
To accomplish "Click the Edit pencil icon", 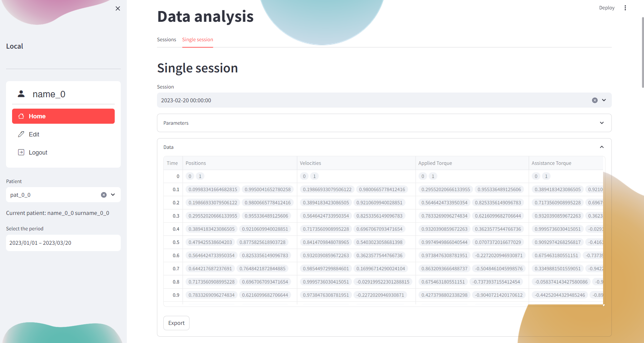I will (21, 134).
